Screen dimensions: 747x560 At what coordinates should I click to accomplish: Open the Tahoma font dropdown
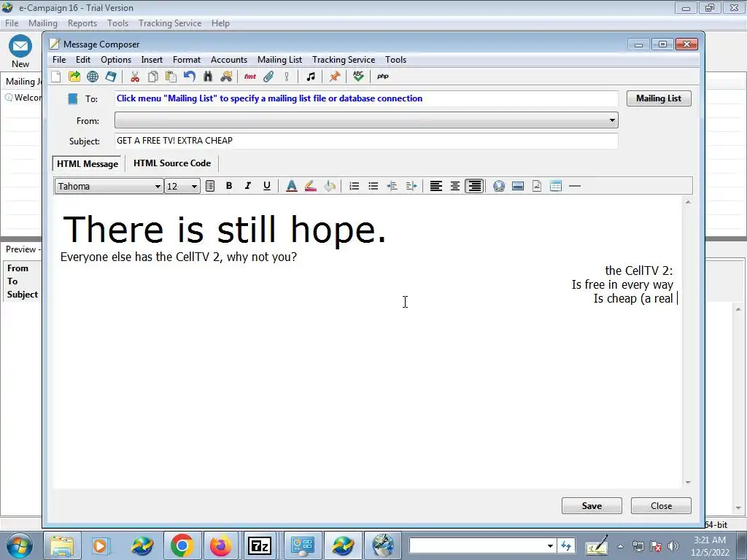[158, 187]
